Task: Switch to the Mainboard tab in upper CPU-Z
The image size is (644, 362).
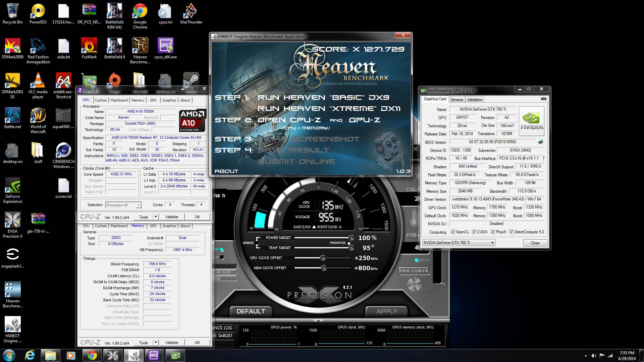Action: [x=119, y=100]
